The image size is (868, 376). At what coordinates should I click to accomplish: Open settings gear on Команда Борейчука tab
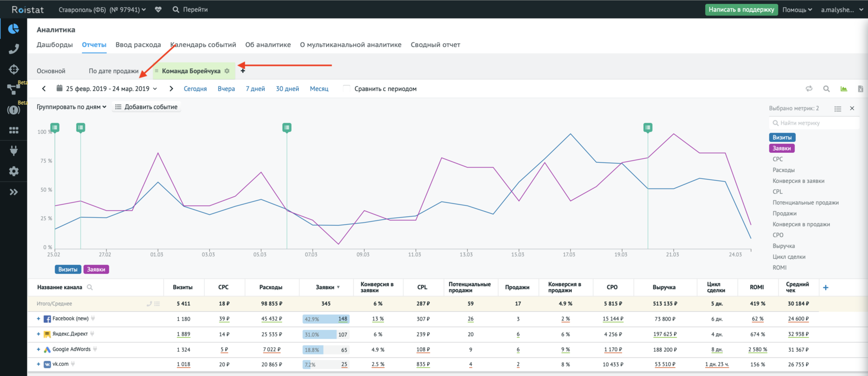click(x=227, y=71)
